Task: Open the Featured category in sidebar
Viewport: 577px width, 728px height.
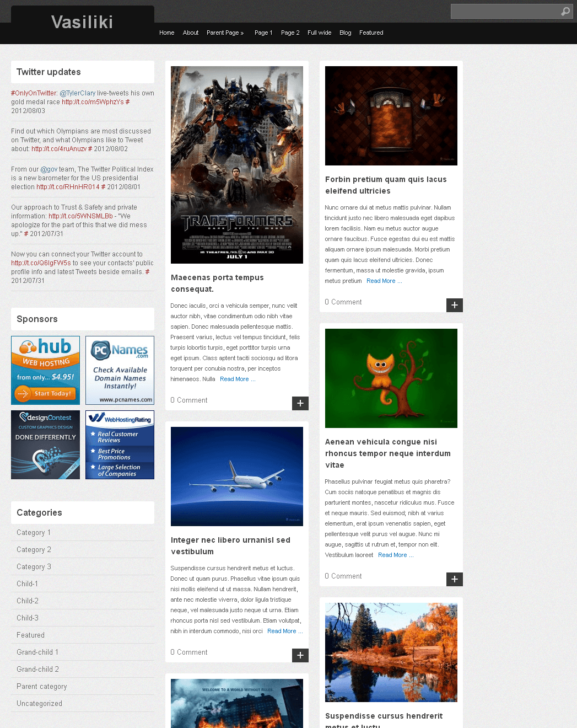Action: (x=30, y=635)
